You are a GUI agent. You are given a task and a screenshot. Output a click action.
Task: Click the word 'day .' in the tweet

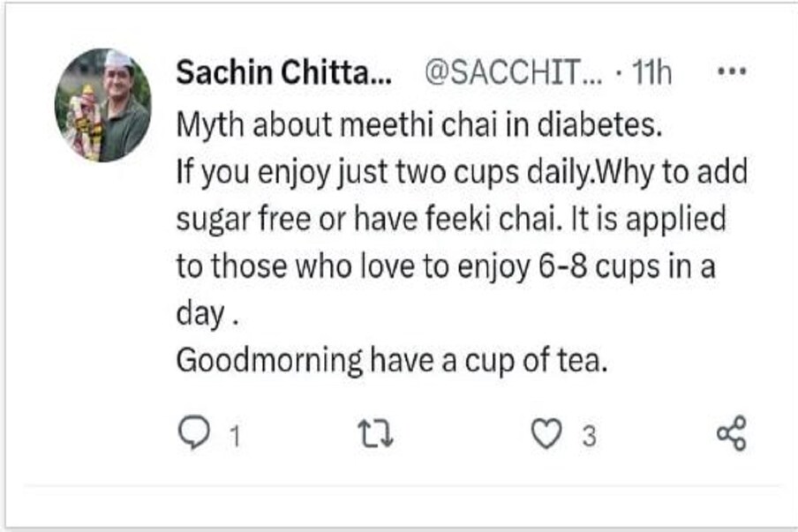point(207,314)
